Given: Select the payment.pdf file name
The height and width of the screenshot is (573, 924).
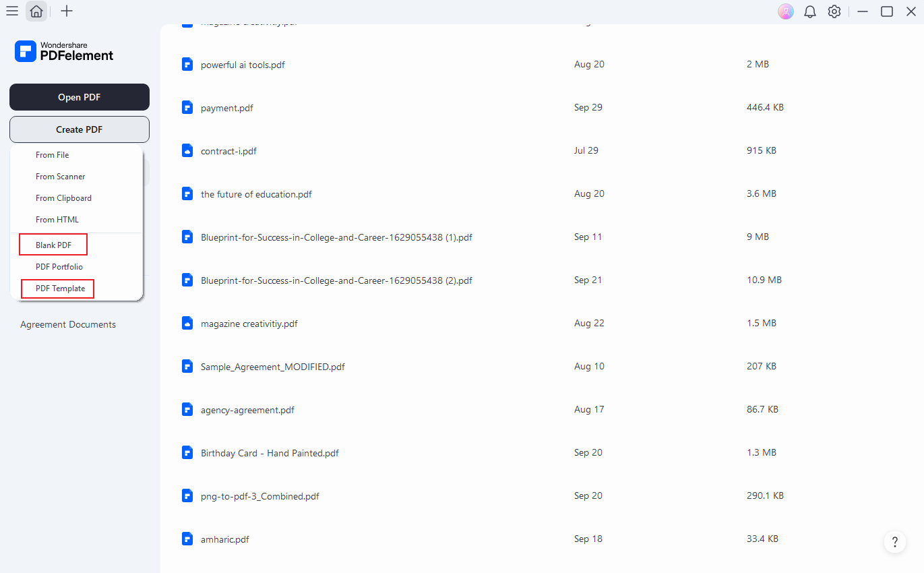Looking at the screenshot, I should 227,108.
